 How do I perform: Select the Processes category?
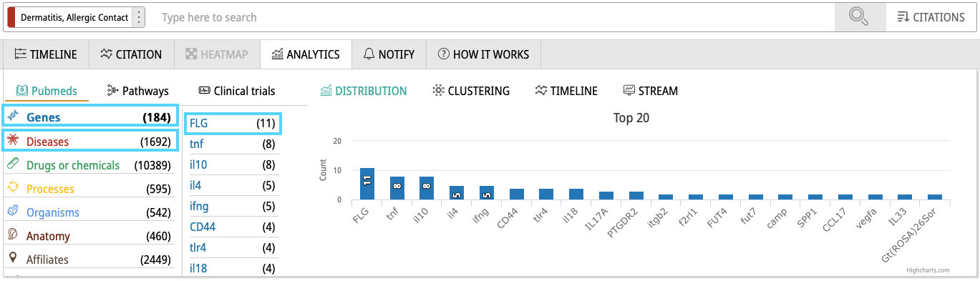[89, 189]
